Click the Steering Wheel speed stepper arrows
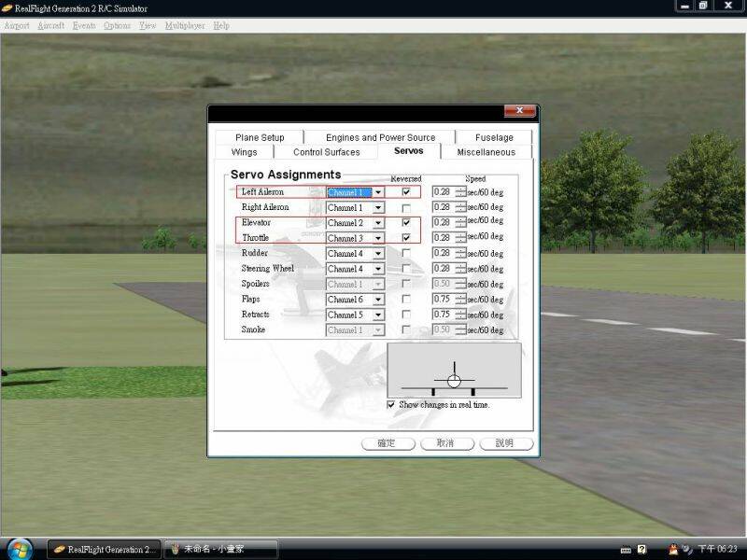This screenshot has height=560, width=747. (x=460, y=269)
